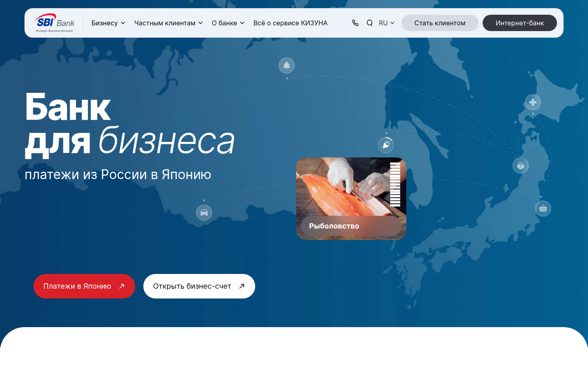This screenshot has height=368, width=588.
Task: Select the medical plus map marker
Action: click(x=533, y=102)
